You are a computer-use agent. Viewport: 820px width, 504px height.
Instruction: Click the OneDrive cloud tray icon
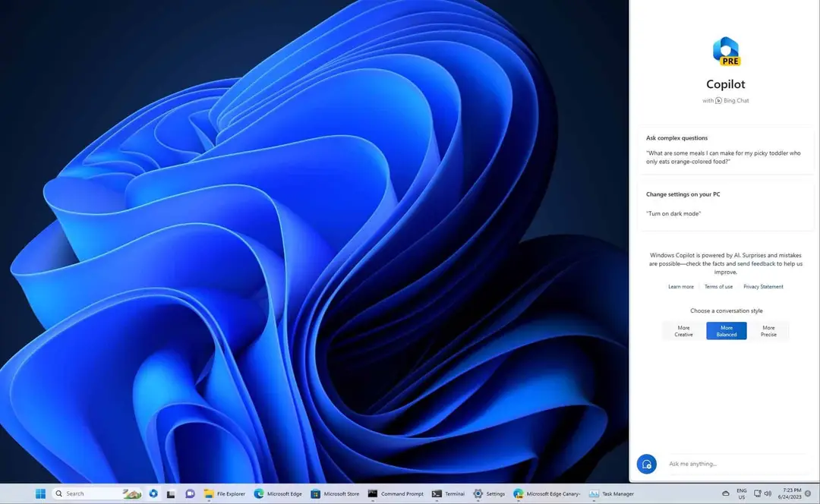pyautogui.click(x=725, y=493)
